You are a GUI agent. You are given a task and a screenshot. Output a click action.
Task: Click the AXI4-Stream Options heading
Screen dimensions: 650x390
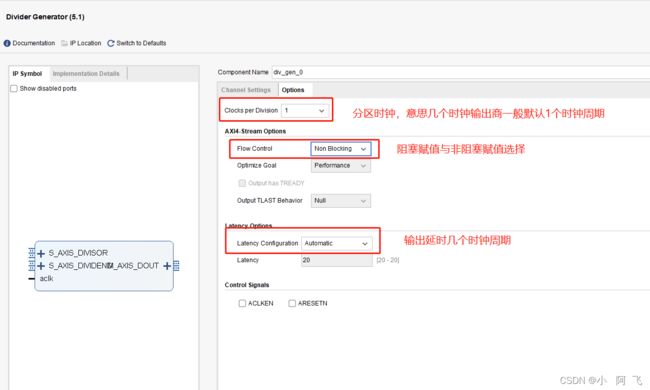[x=255, y=131]
